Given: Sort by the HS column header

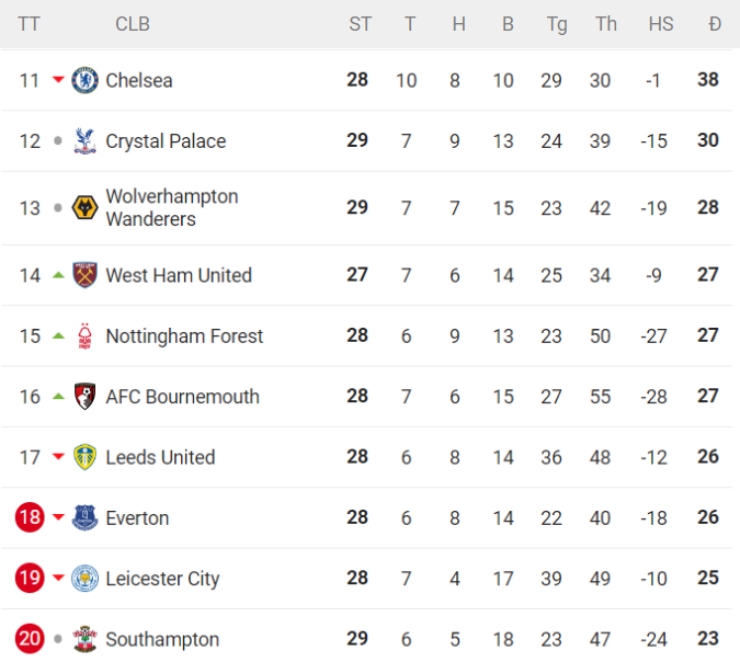Looking at the screenshot, I should 660,24.
